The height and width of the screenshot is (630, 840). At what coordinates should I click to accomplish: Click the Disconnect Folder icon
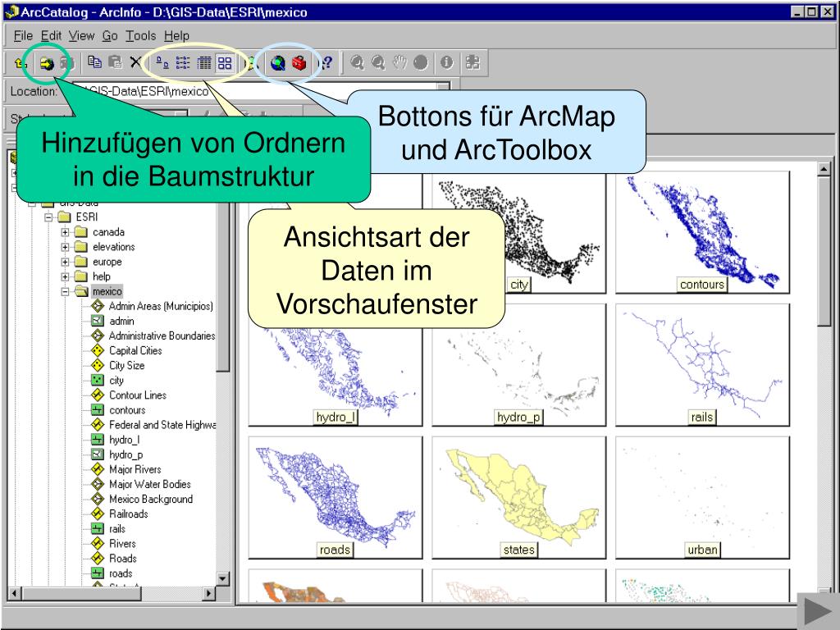[66, 63]
